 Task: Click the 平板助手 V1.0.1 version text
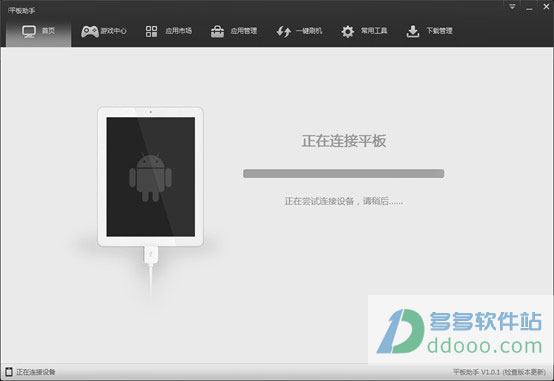(x=477, y=372)
